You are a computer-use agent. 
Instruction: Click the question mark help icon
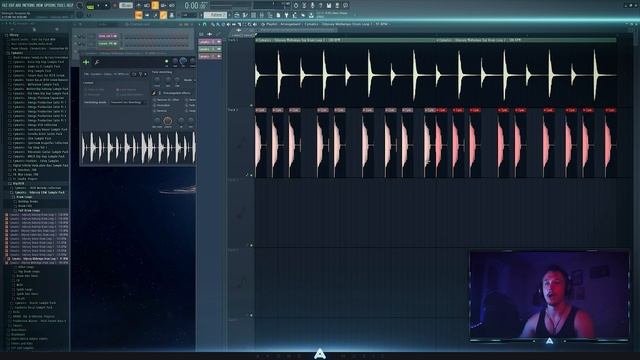pos(320,6)
